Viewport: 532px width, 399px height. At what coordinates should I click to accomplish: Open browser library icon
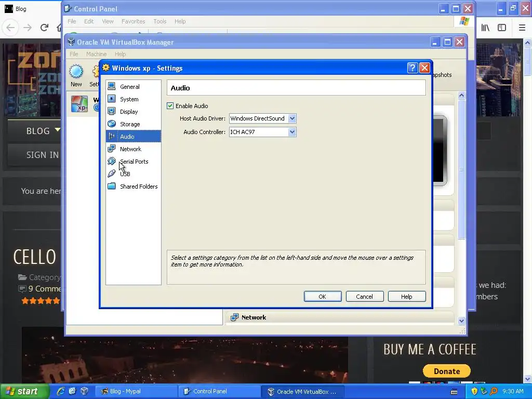click(x=485, y=28)
